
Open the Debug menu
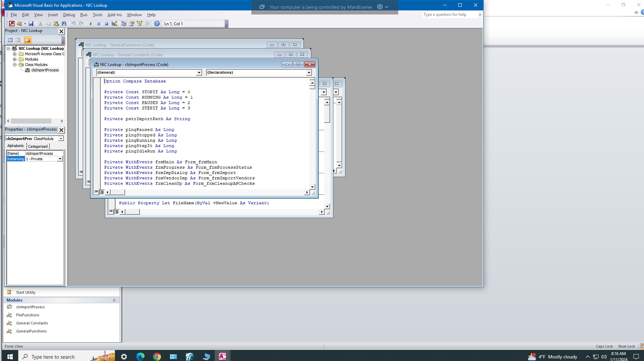tap(69, 15)
